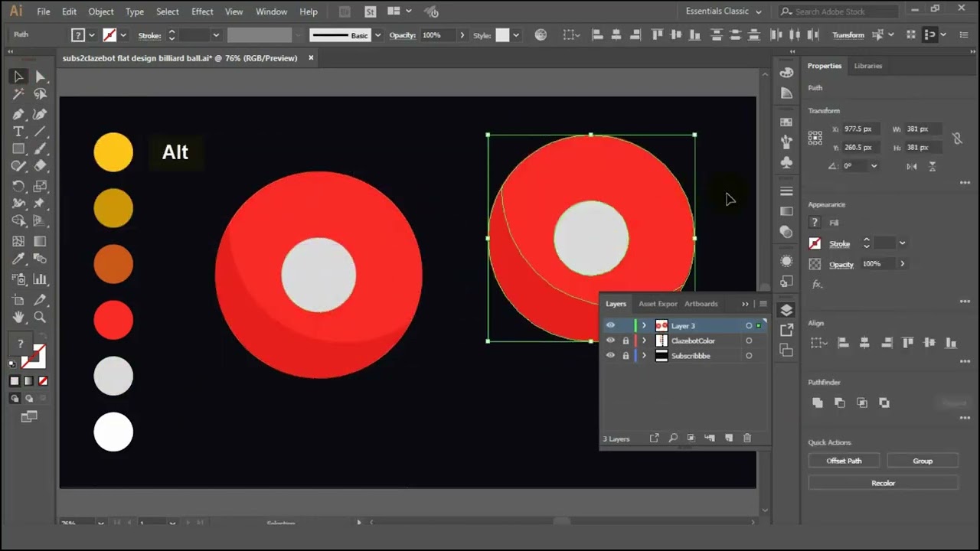The width and height of the screenshot is (980, 551).
Task: Toggle visibility of Layer 3
Action: [610, 325]
